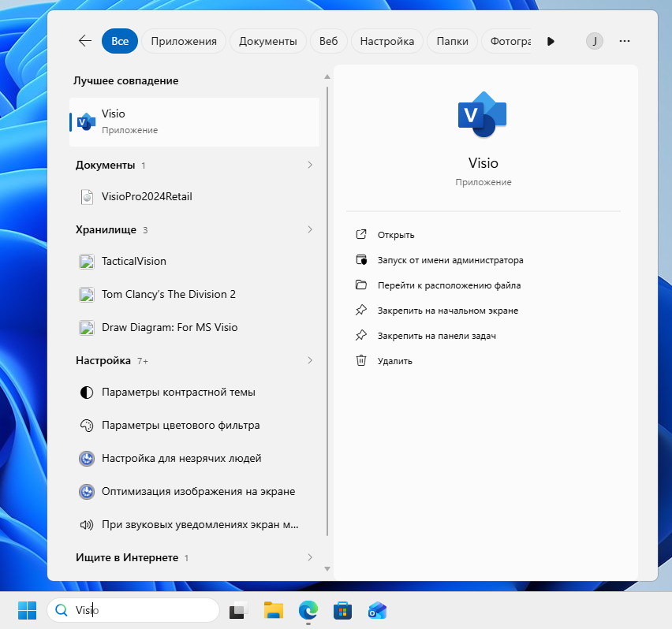The width and height of the screenshot is (672, 629).
Task: Open Настройка для незрячих людей setting
Action: tap(195, 458)
